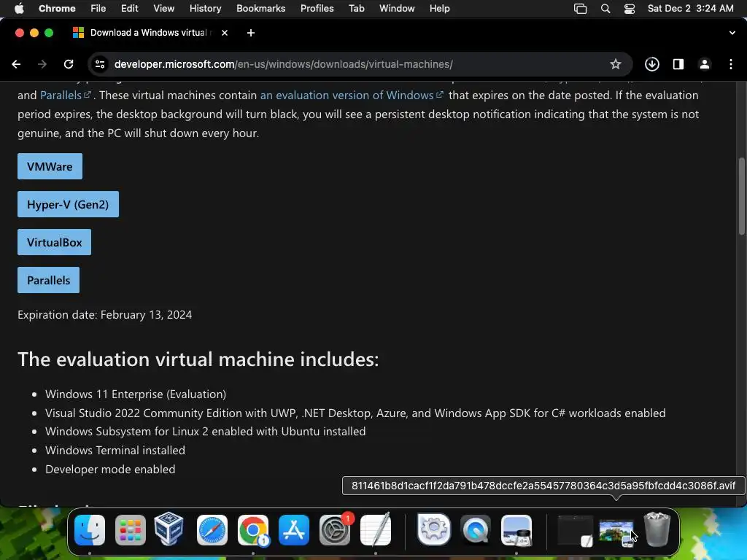Open Preview app in the Dock
The height and width of the screenshot is (560, 747).
(x=516, y=530)
